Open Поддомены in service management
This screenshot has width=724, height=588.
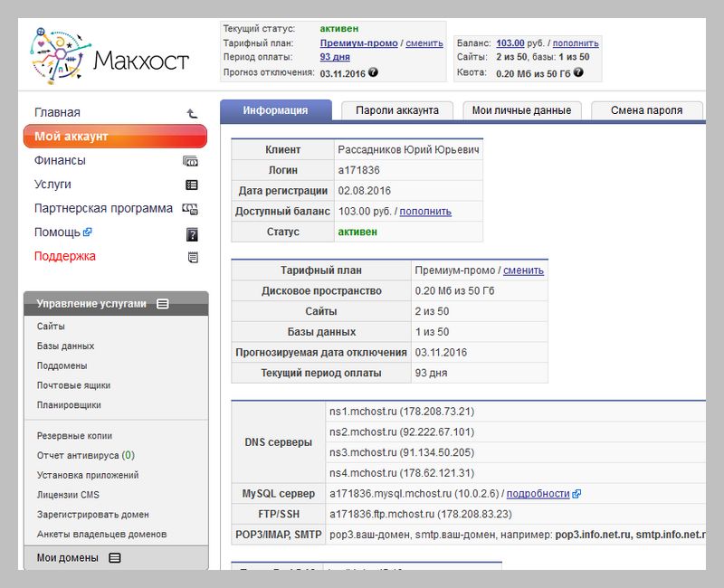(62, 365)
